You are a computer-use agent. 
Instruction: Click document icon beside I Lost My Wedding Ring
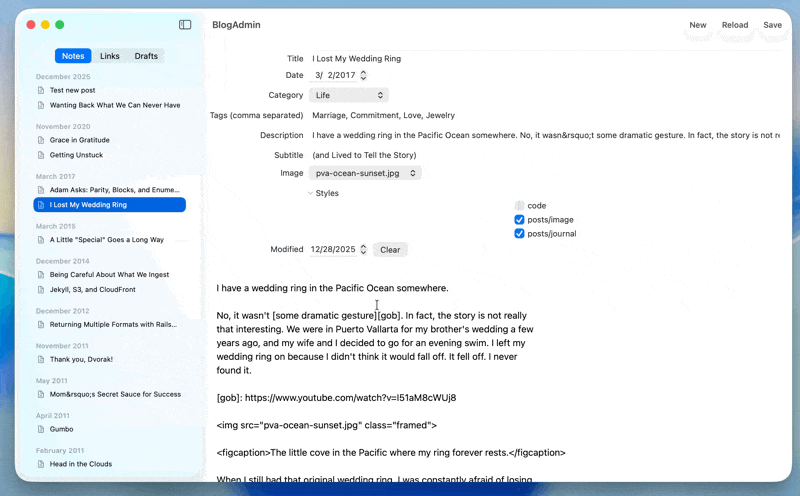pos(41,205)
